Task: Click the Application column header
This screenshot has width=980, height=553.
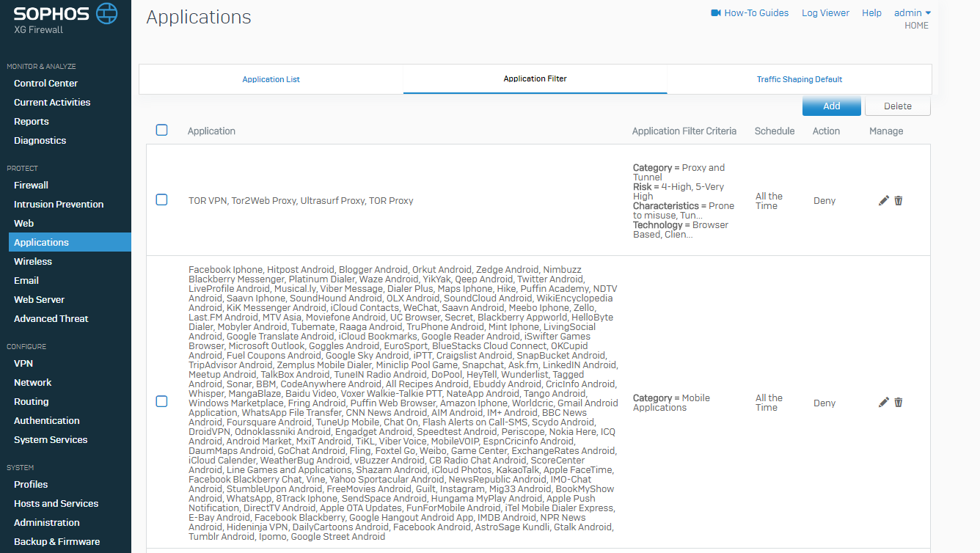Action: coord(211,131)
